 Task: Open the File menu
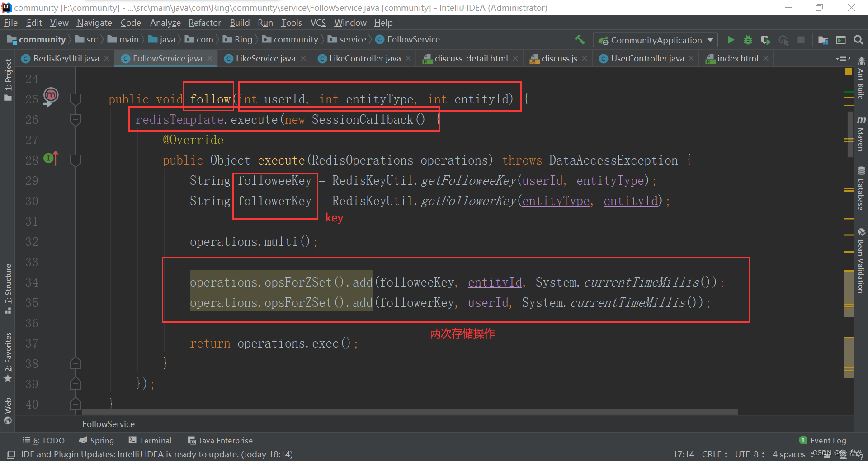click(x=10, y=23)
